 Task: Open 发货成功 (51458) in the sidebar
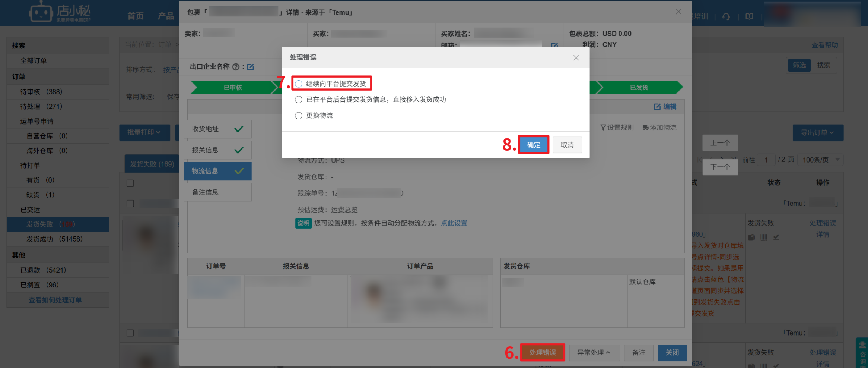[58, 239]
